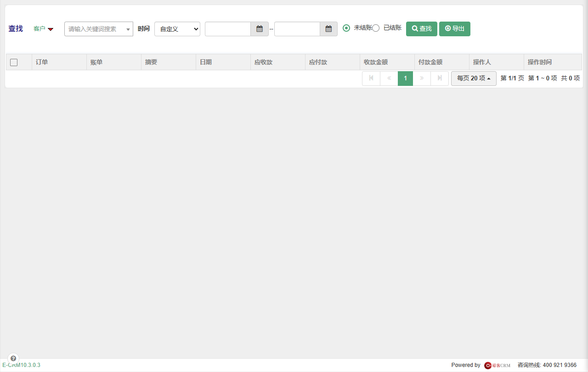Sort by the 应收款 column header
Image resolution: width=588 pixels, height=372 pixels.
pos(278,62)
